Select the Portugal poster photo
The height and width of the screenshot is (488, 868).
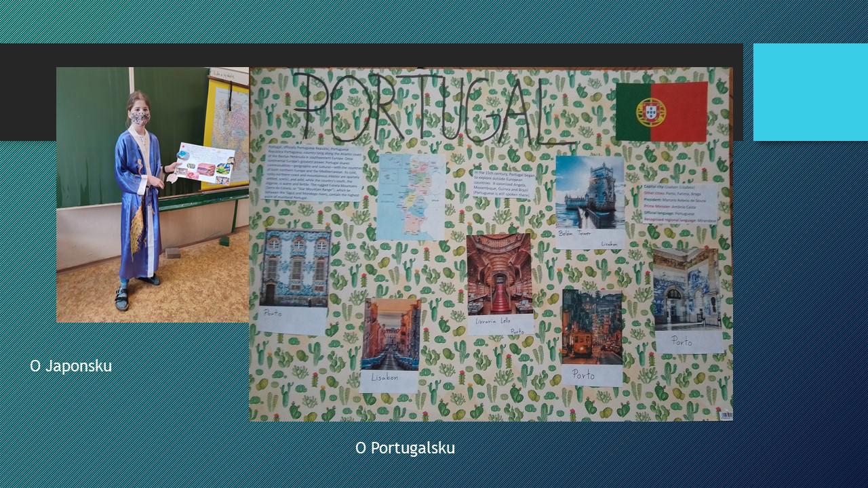click(491, 244)
